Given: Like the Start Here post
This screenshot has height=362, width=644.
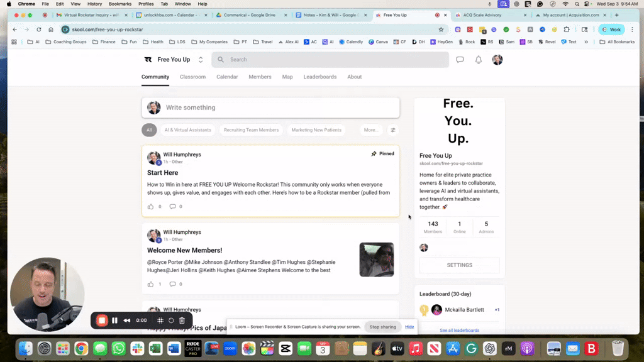Looking at the screenshot, I should 150,206.
